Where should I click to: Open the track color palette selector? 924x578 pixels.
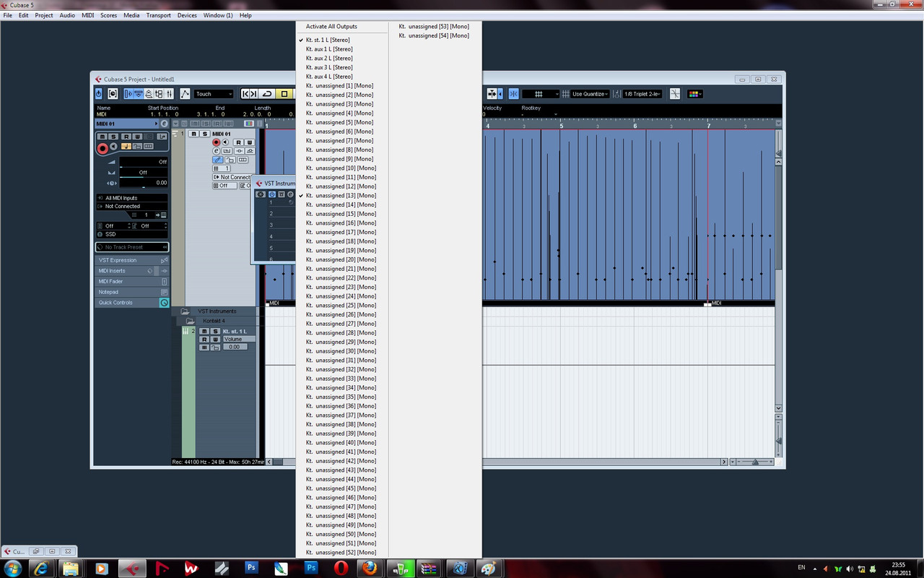[695, 94]
